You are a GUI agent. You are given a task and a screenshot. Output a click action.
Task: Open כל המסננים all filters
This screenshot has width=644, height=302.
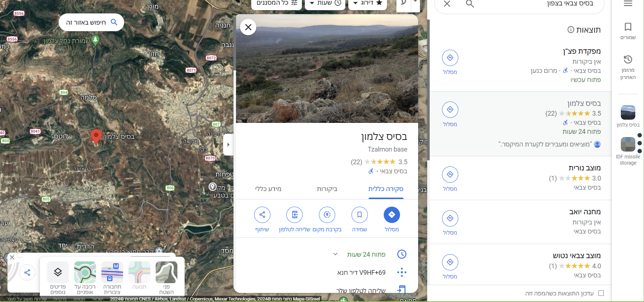(277, 3)
